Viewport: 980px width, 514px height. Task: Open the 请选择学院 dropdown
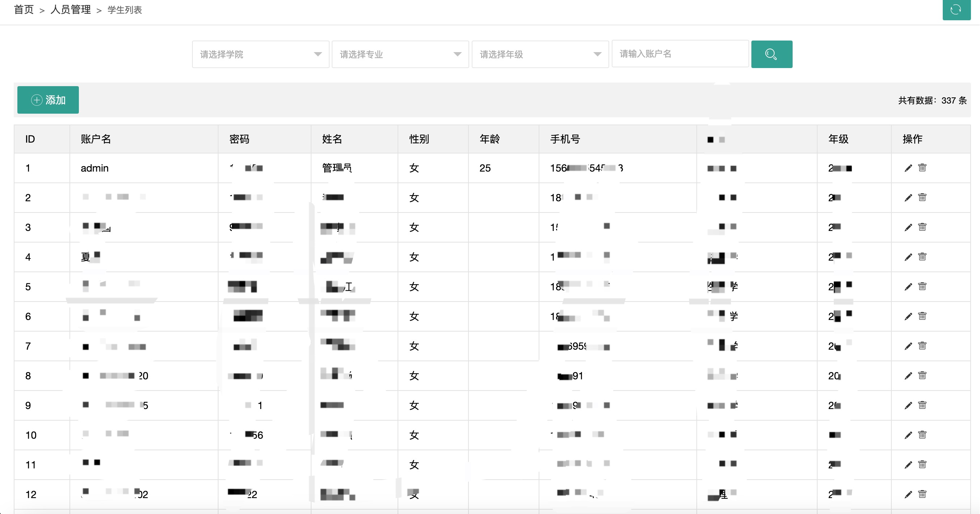click(x=260, y=54)
